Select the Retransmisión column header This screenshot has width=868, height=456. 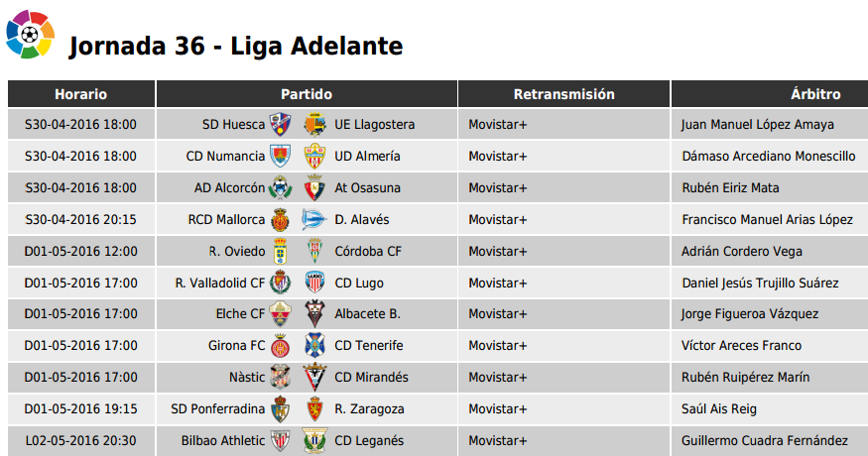[x=563, y=94]
